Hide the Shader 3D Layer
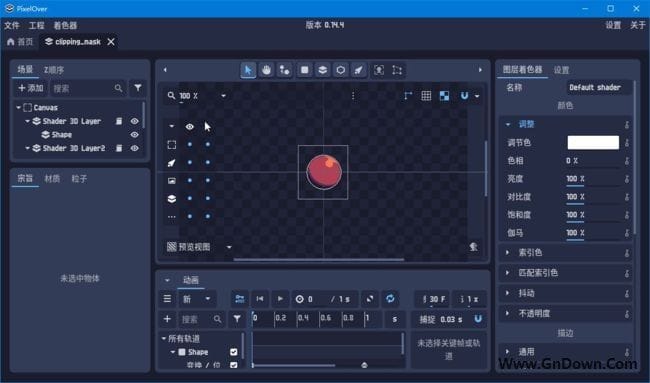Image resolution: width=650 pixels, height=383 pixels. click(134, 121)
